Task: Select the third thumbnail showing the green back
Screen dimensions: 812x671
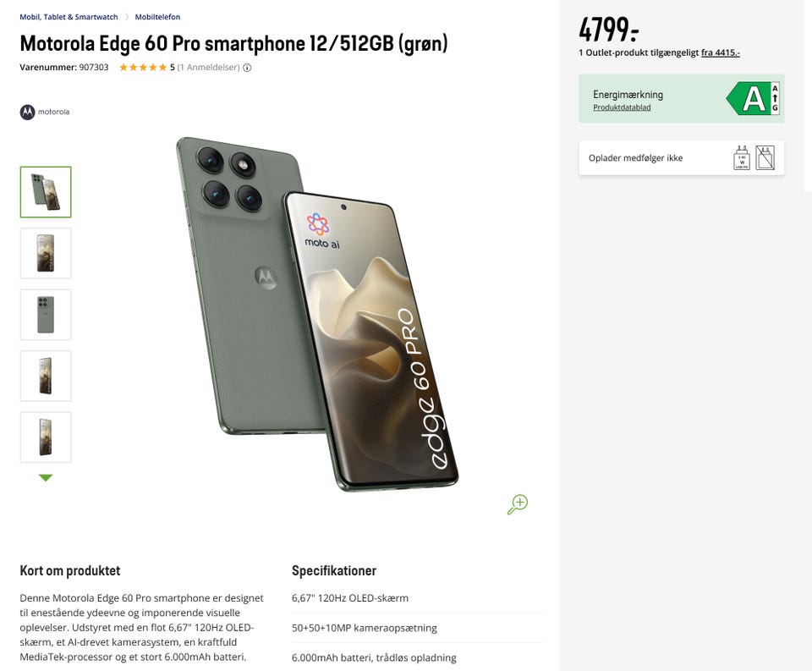Action: [46, 315]
